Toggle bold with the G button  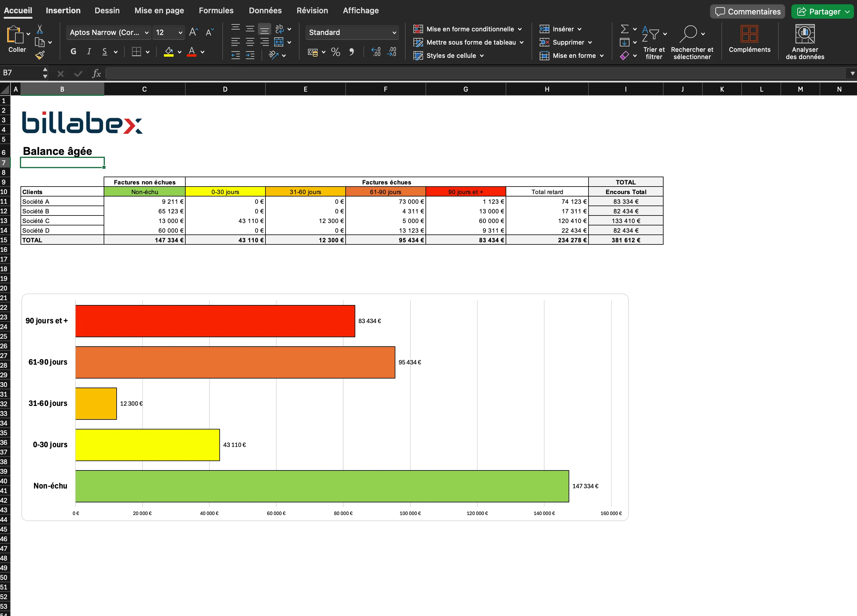pyautogui.click(x=73, y=52)
